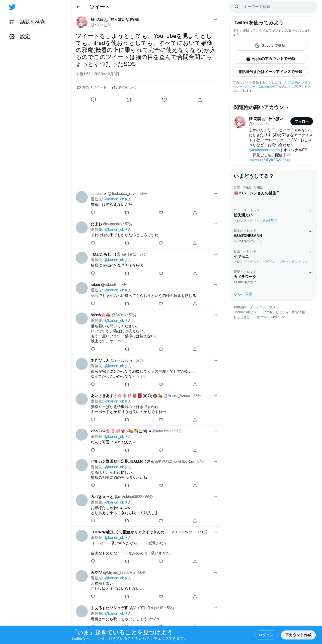Screen dimensions: 322x644
Task: Click the フォロー button for kanon_db
Action: 302,121
